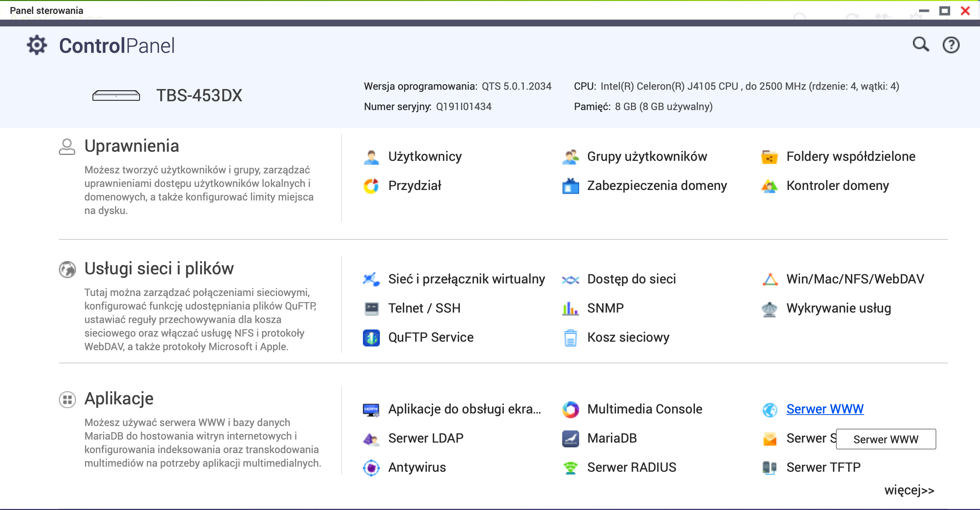Screen dimensions: 980x510
Task: Click the Telnet / SSH terminal icon
Action: [371, 309]
